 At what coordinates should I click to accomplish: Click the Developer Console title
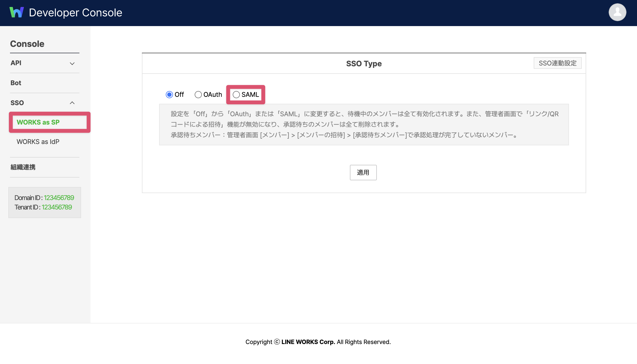pos(76,12)
